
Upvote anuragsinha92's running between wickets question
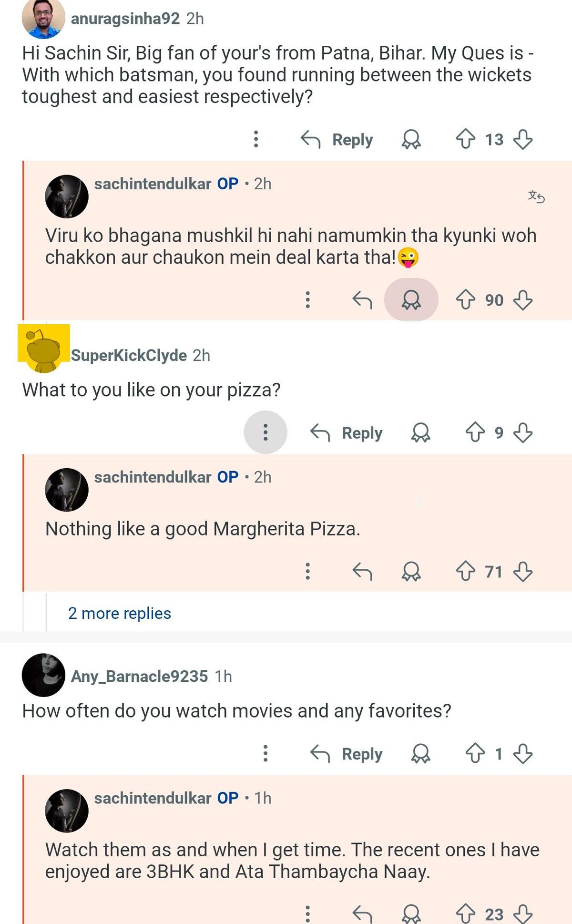[x=465, y=139]
